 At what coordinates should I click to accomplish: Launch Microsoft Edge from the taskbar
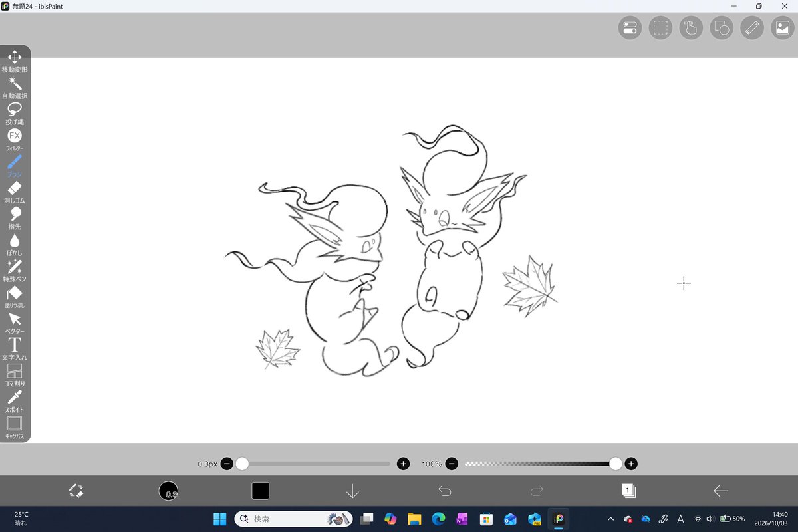coord(438,519)
